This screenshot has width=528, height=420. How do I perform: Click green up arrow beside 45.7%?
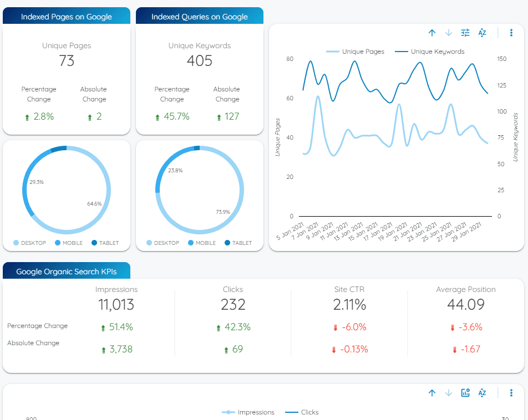(x=158, y=117)
